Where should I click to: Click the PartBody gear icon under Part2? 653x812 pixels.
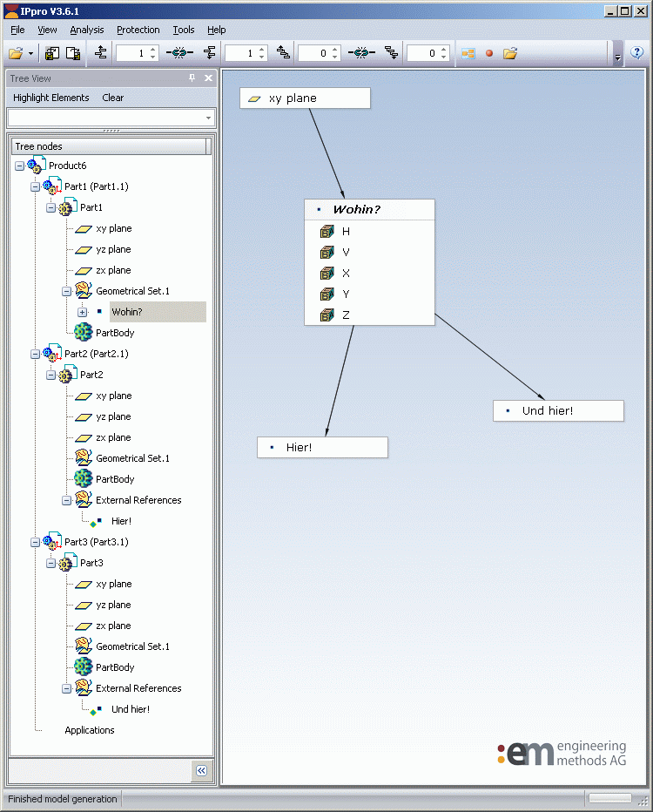point(84,478)
